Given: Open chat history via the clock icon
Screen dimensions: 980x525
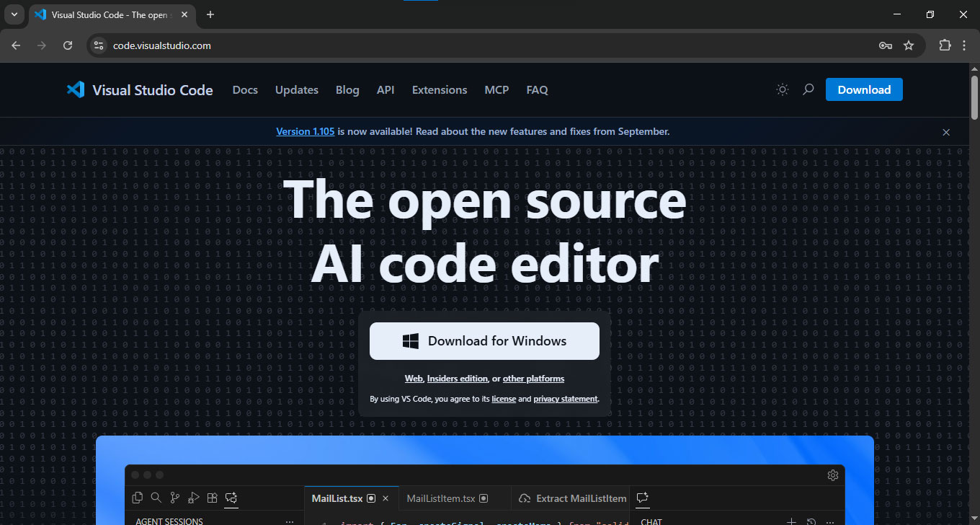Looking at the screenshot, I should pos(811,521).
